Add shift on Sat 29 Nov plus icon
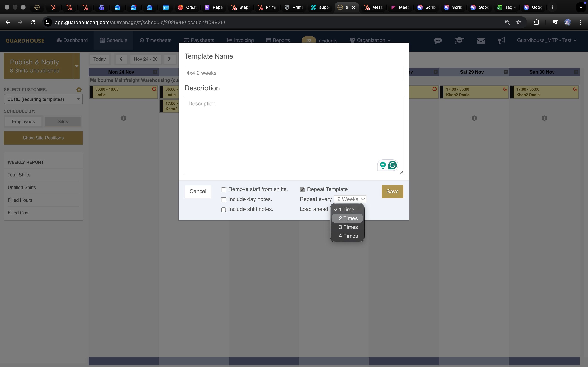Viewport: 588px width, 367px height. click(x=474, y=118)
